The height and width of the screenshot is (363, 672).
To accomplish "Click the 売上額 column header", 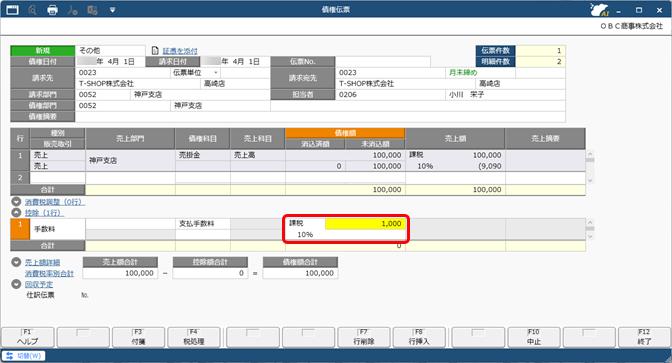I will point(455,138).
